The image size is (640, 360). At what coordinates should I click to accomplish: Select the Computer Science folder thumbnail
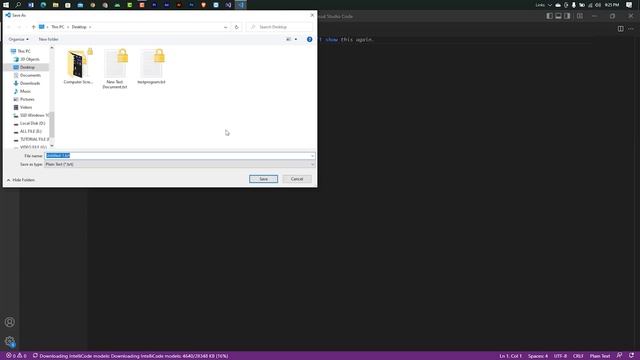78,67
